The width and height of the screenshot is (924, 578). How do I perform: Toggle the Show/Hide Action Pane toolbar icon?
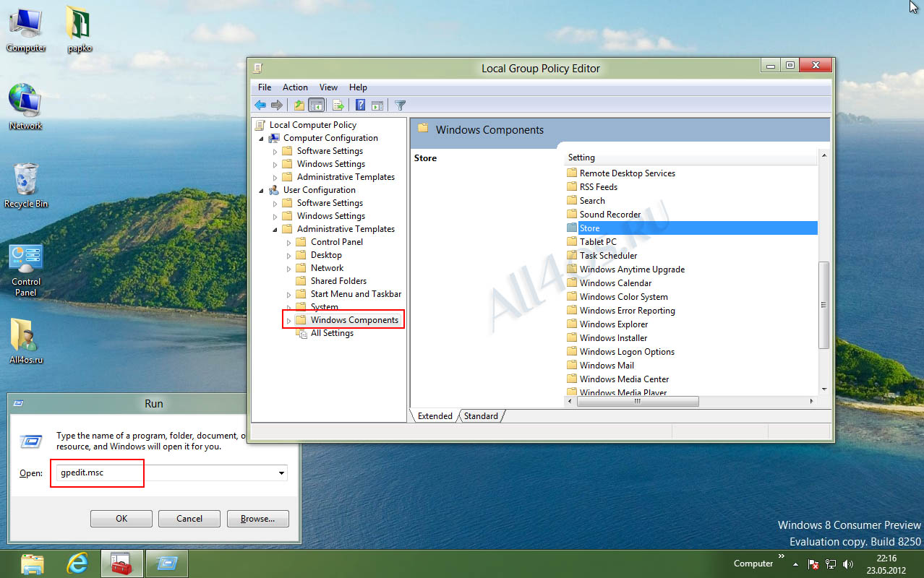click(377, 105)
